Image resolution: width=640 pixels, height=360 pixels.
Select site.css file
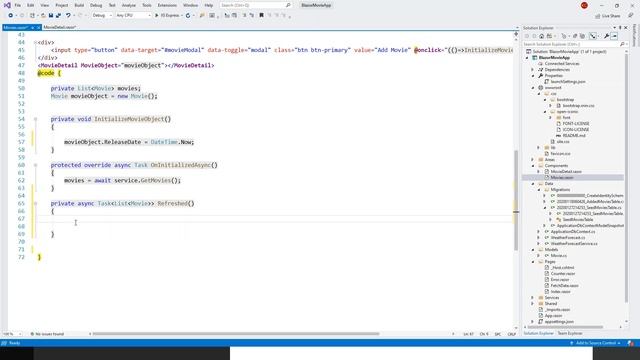(x=563, y=142)
